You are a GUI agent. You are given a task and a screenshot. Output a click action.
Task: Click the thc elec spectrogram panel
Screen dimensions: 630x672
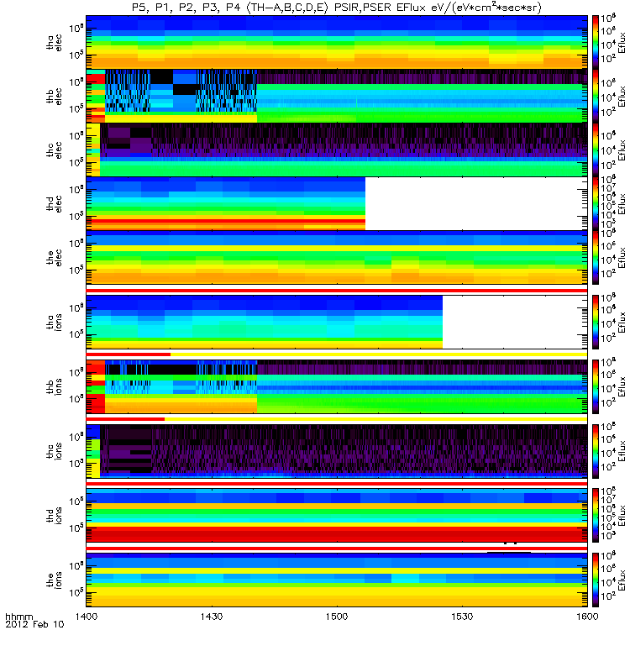tap(337, 150)
